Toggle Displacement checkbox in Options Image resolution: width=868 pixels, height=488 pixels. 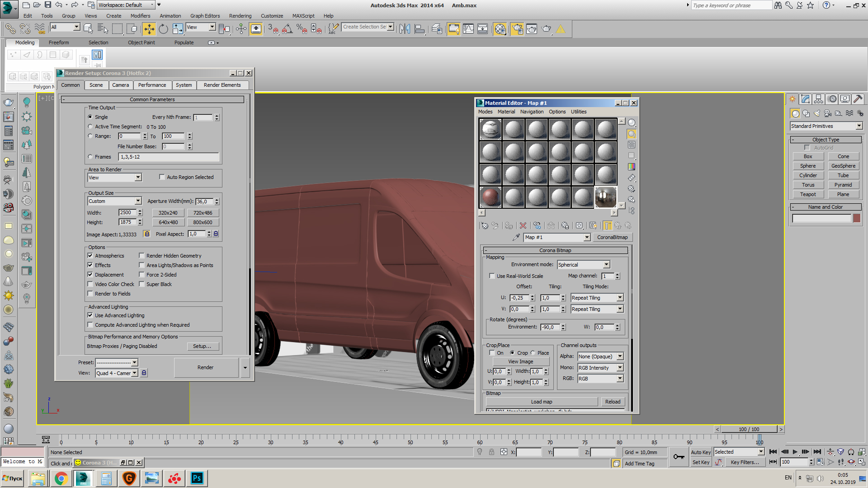(x=90, y=274)
